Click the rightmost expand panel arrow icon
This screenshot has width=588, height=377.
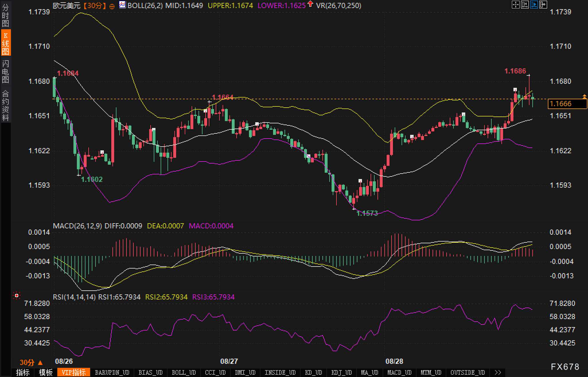(x=543, y=5)
